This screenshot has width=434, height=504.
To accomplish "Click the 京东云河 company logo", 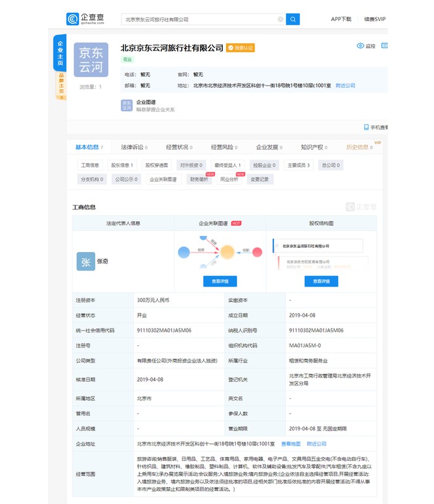I will (91, 60).
